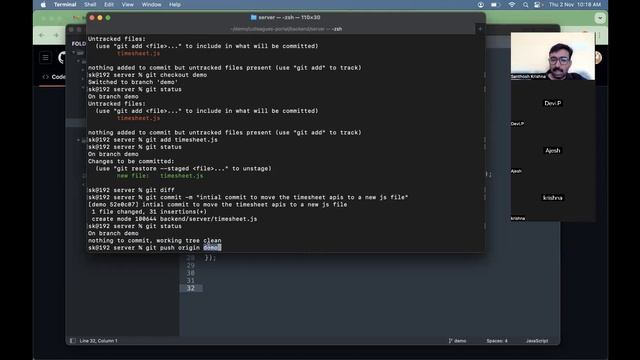Click the GitHub profile avatar in browser
The image size is (640, 360).
[598, 58]
